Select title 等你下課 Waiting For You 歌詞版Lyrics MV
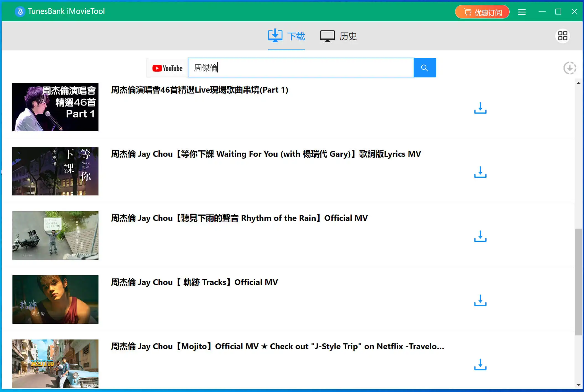584x392 pixels. pyautogui.click(x=266, y=154)
